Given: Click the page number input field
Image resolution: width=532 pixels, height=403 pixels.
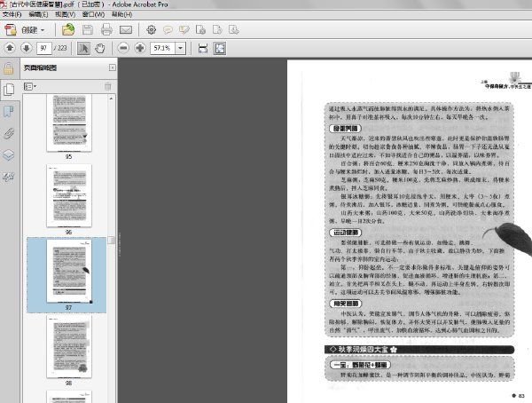Looking at the screenshot, I should point(43,48).
